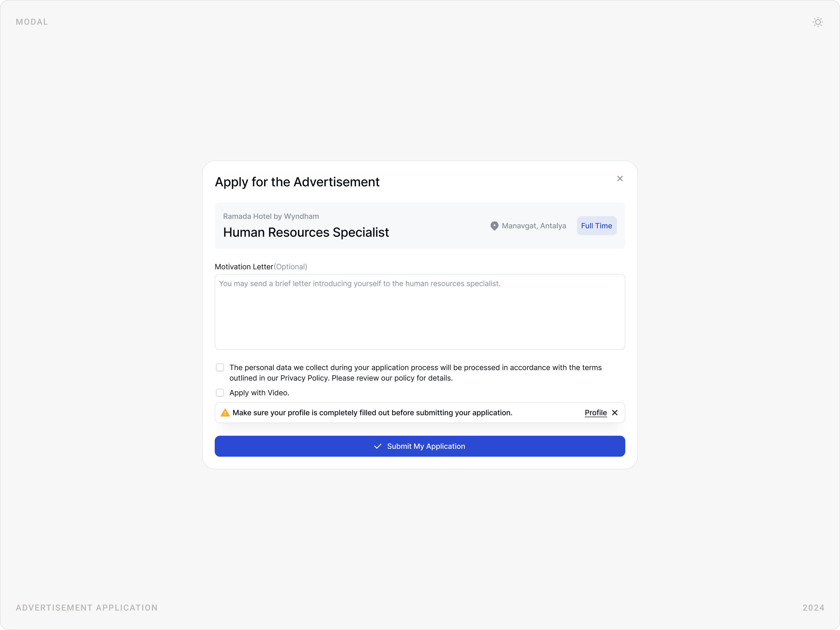Click the checkmark inside the submit button
Viewport: 840px width, 630px height.
click(x=377, y=446)
